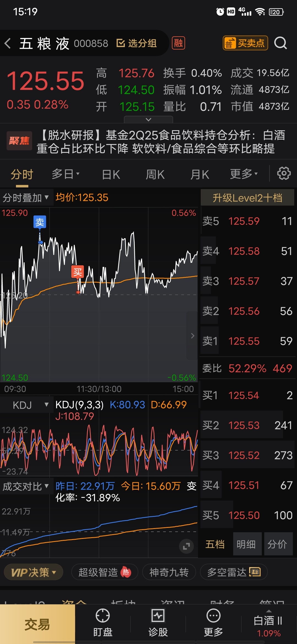Switch to 日K chart tab
This screenshot has height=644, width=297.
click(111, 174)
